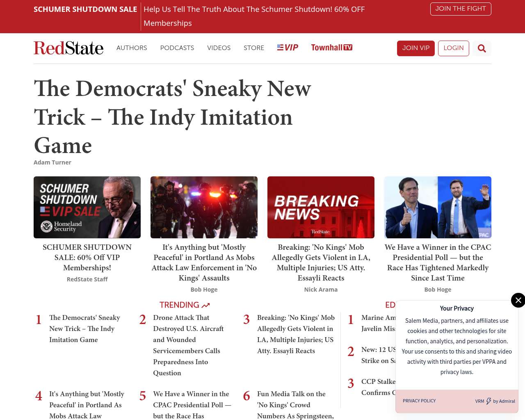Viewport: 525px width, 420px height.
Task: Open the PRIVACY POLICY link
Action: click(419, 401)
